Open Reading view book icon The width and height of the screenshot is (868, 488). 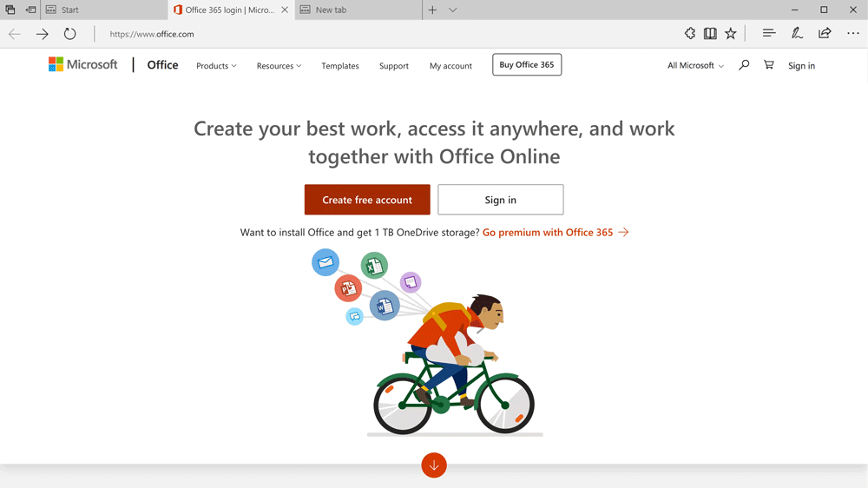[x=710, y=33]
